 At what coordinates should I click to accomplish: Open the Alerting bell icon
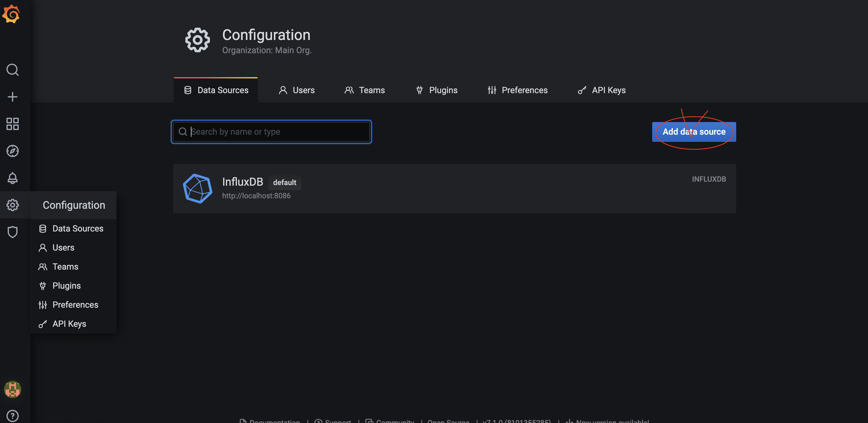[x=13, y=178]
